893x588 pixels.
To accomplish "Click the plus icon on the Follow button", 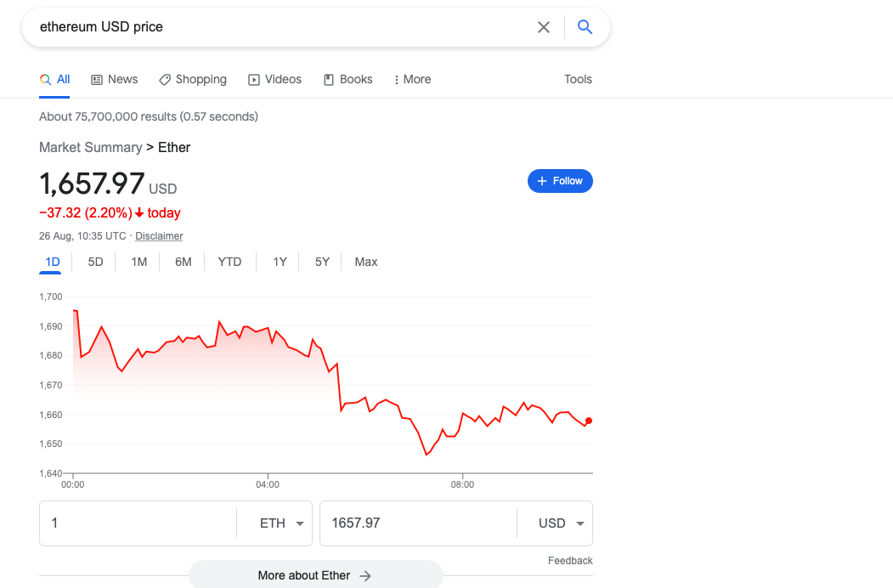I will pyautogui.click(x=541, y=181).
